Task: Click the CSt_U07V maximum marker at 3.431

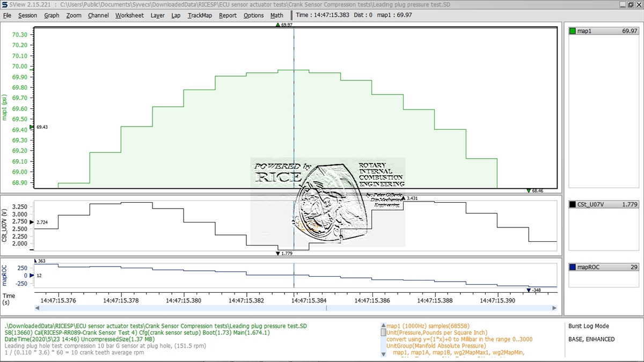Action: pyautogui.click(x=404, y=198)
